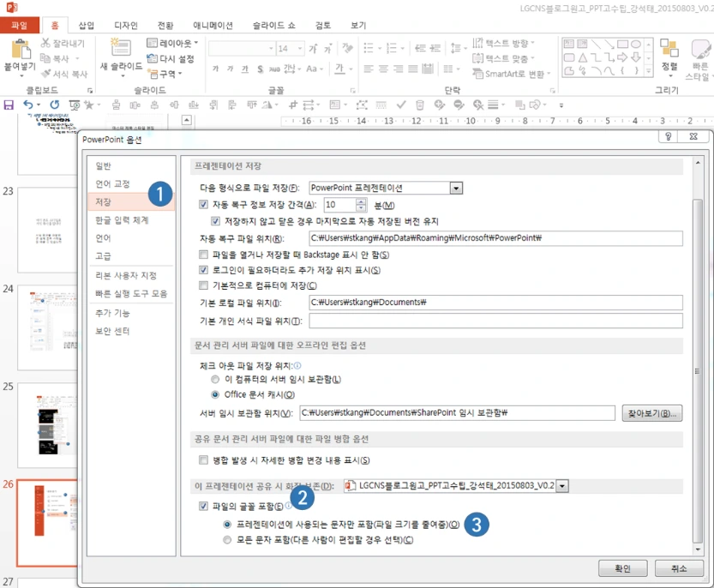Click the Paste (붙여넣기) icon
The width and height of the screenshot is (714, 588).
[x=20, y=49]
